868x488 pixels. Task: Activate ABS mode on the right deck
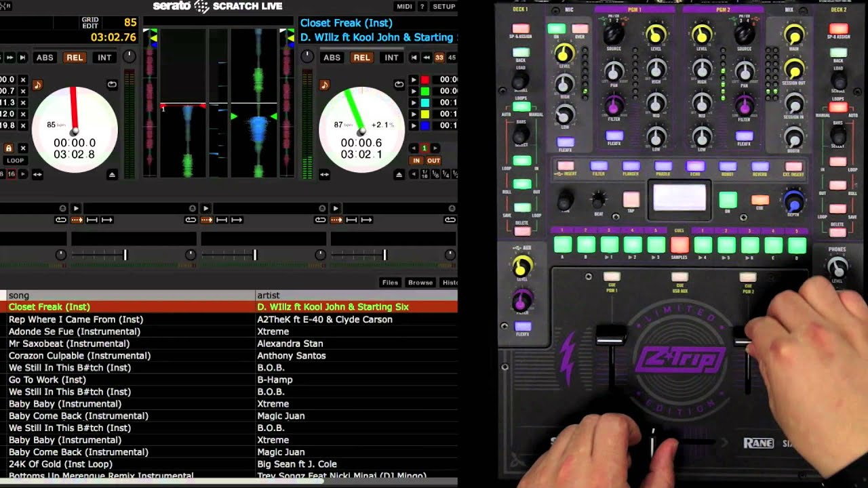point(332,58)
